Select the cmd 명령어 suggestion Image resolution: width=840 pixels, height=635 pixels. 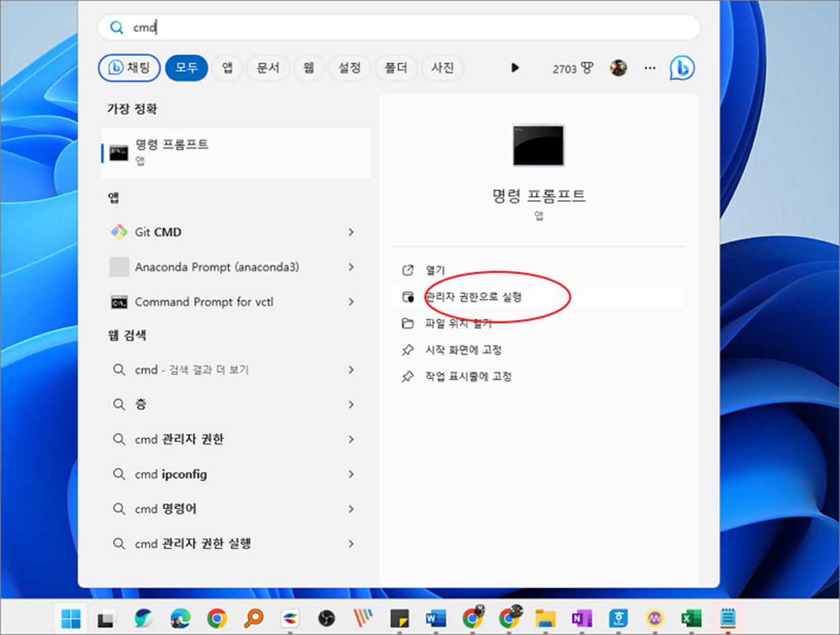click(x=222, y=509)
